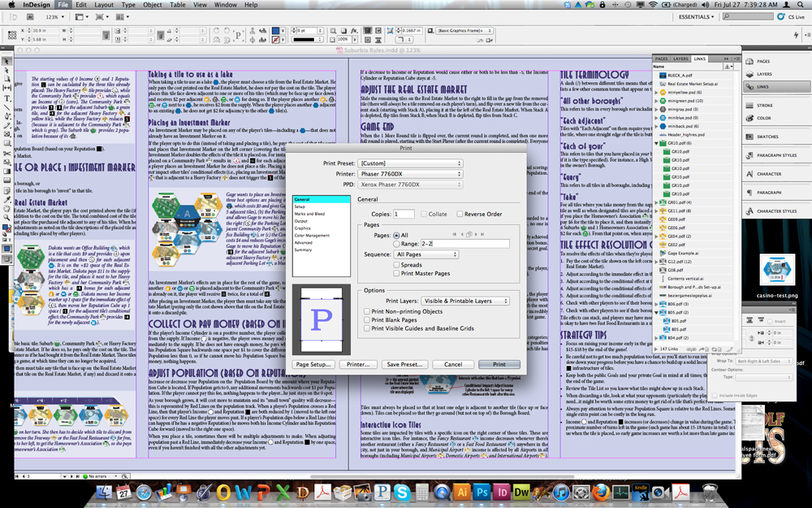Open the Paragraph panel
This screenshot has width=812, height=508.
click(x=775, y=193)
